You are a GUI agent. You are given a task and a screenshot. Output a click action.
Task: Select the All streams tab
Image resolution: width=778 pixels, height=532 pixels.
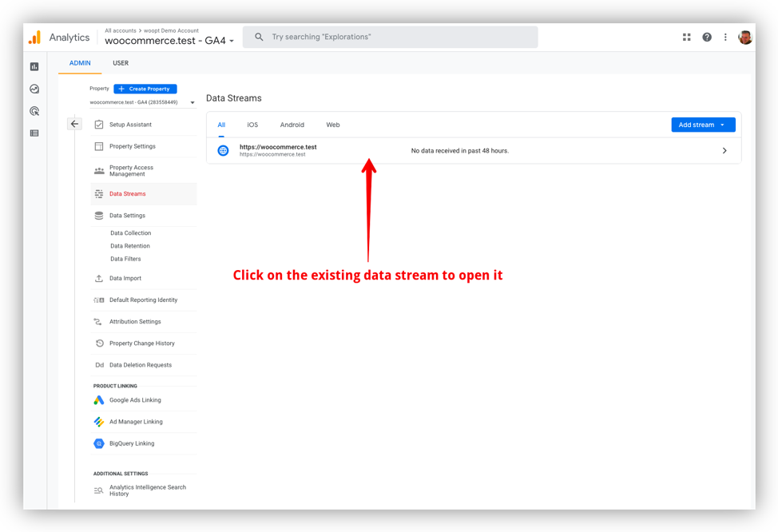click(221, 125)
